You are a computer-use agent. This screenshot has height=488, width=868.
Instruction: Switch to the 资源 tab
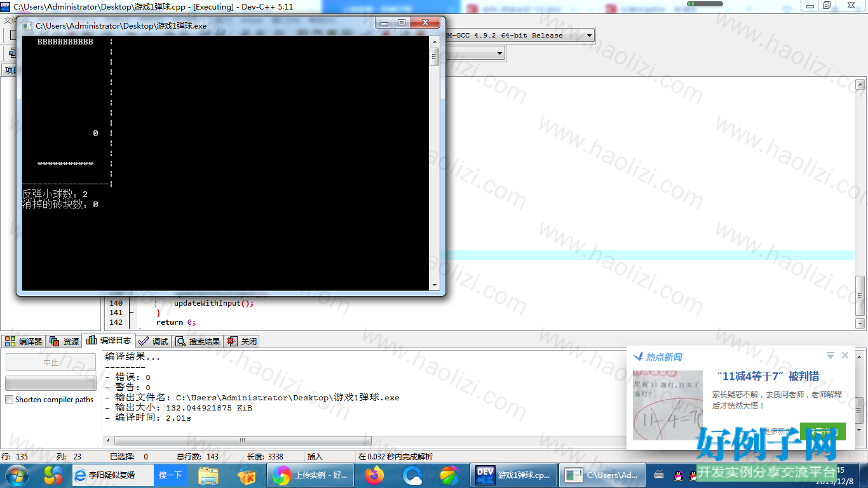pos(64,341)
